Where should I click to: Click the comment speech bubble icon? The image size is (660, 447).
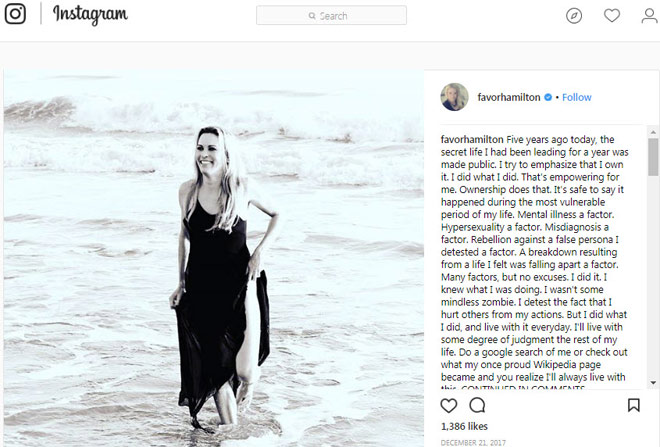(477, 405)
